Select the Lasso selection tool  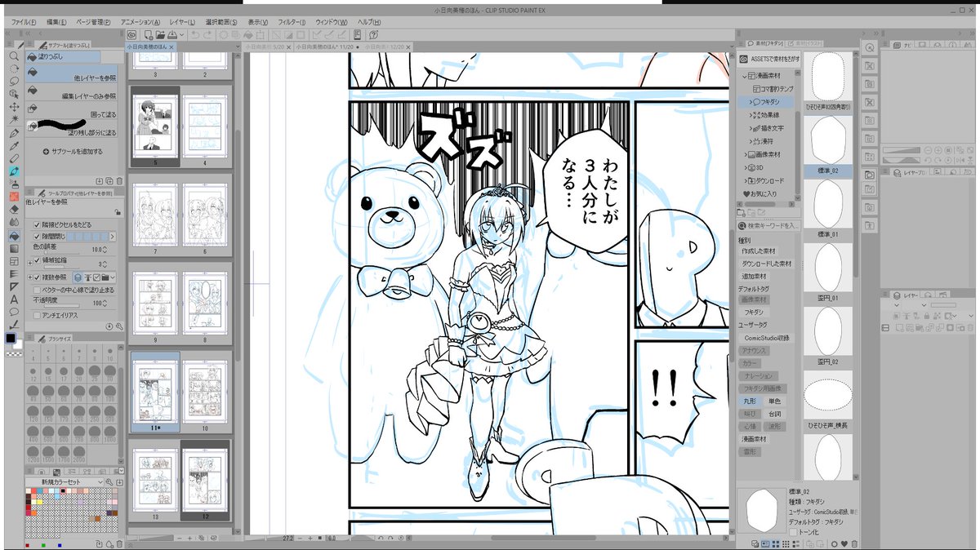click(14, 81)
